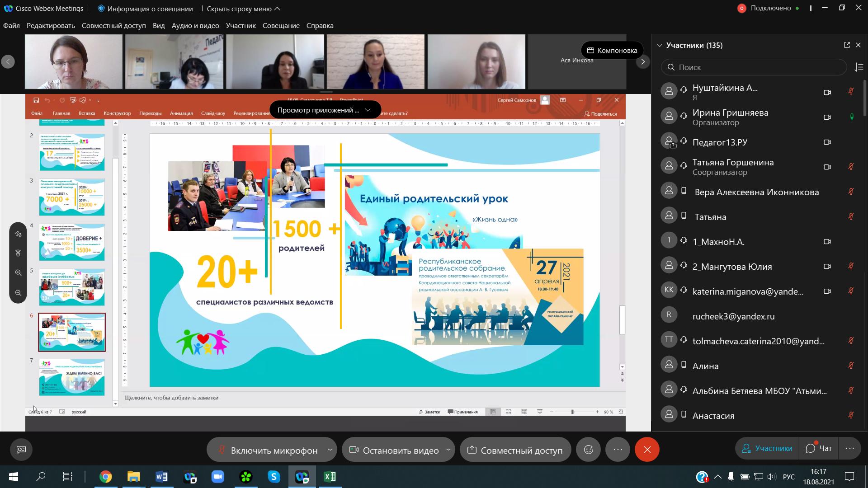868x488 pixels.
Task: Open more options ellipsis beside reactions
Action: point(618,450)
